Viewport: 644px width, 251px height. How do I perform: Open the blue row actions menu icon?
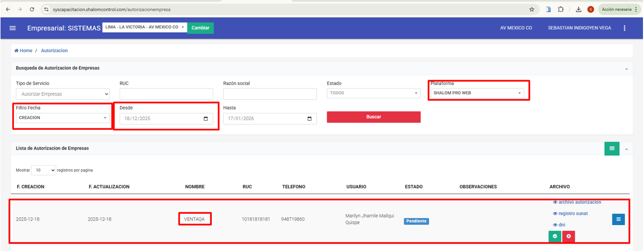618,219
